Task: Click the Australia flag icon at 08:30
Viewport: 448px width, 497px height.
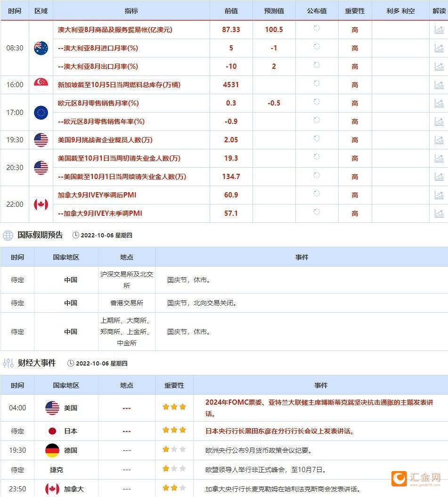Action: [x=41, y=48]
